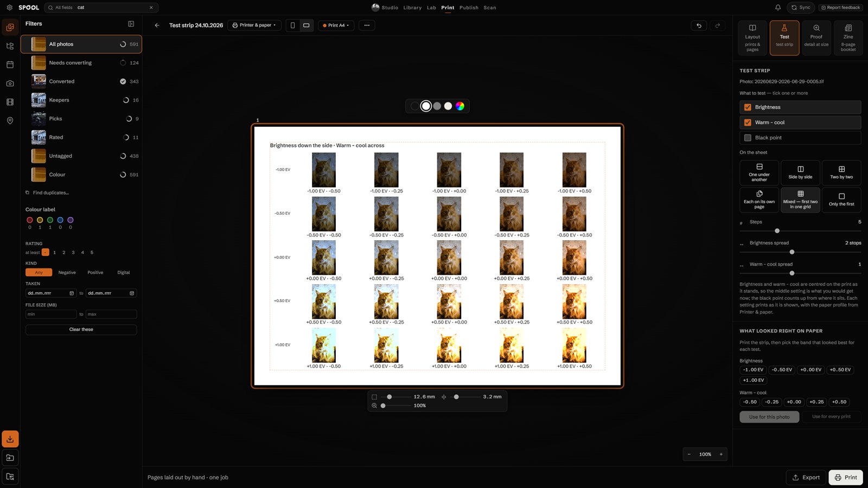The width and height of the screenshot is (868, 488).
Task: Switch to portrait page orientation
Action: click(293, 25)
